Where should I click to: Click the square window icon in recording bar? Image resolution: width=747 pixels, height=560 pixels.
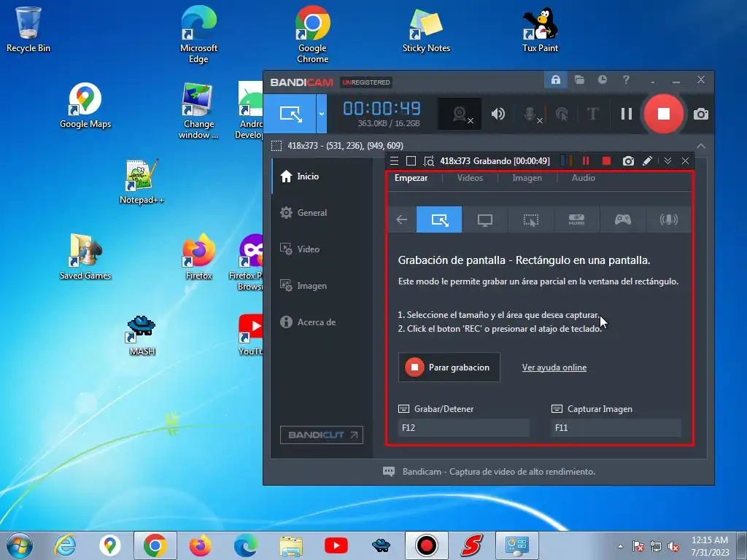click(x=411, y=161)
